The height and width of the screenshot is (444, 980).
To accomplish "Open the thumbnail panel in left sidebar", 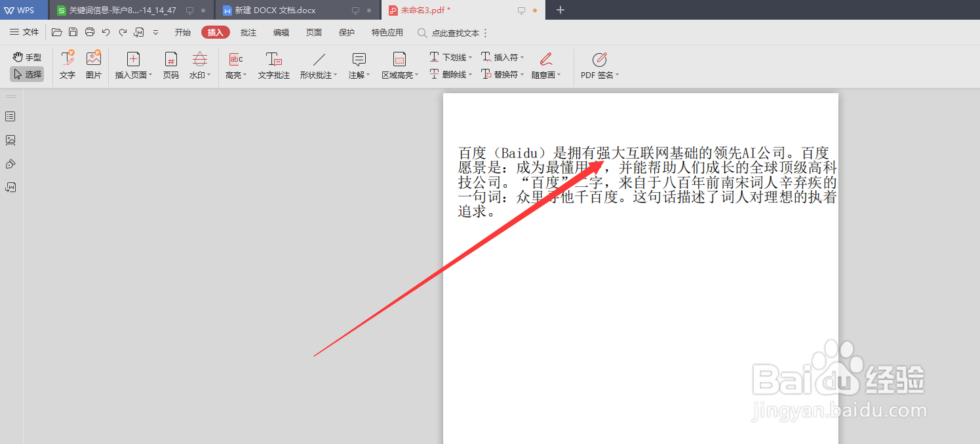I will point(10,140).
